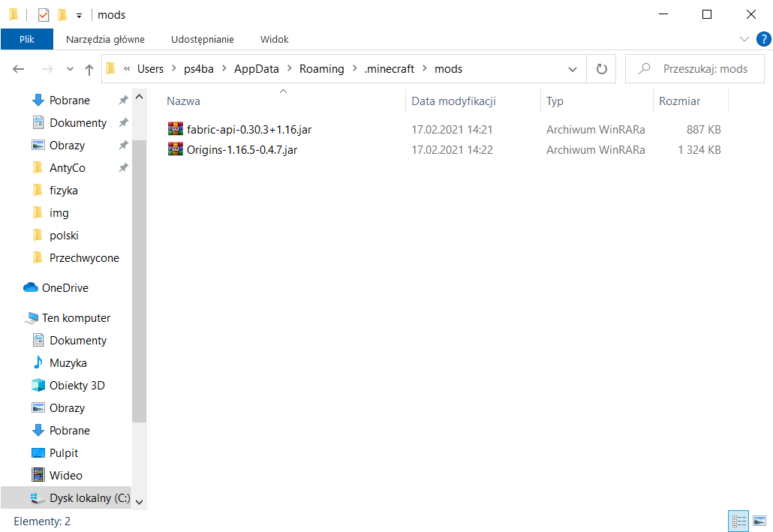Open Obrazy under Ten komputer
The height and width of the screenshot is (532, 773).
pos(67,407)
